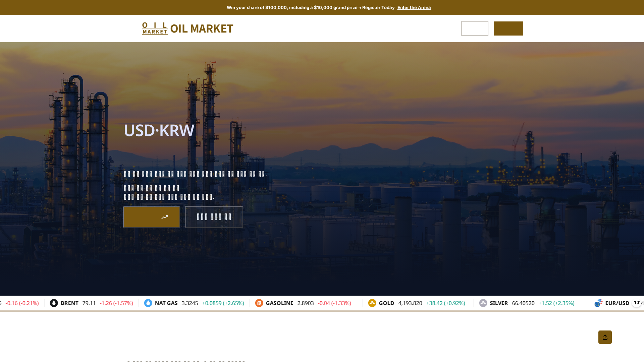
Task: Click BRENT price 79.11
Action: pos(89,303)
